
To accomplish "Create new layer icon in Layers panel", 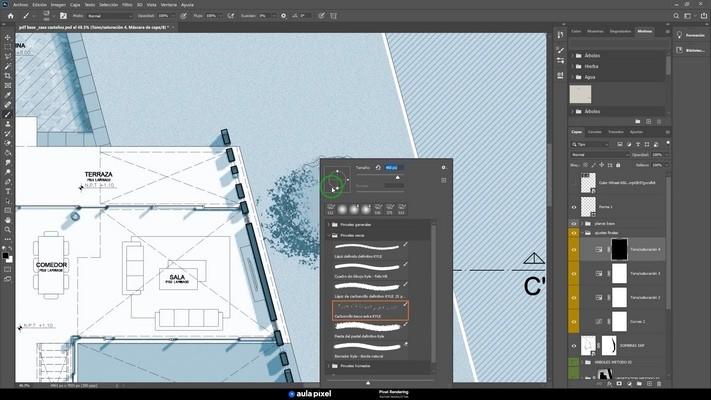I will click(x=649, y=384).
